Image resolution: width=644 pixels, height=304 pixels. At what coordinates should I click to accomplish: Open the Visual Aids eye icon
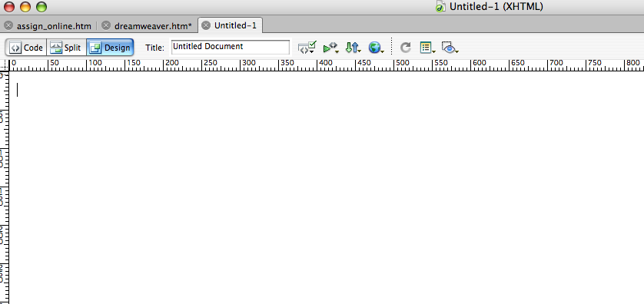[450, 48]
